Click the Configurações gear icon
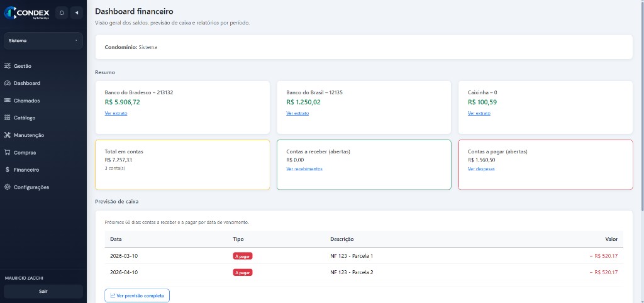The height and width of the screenshot is (303, 644). tap(8, 187)
